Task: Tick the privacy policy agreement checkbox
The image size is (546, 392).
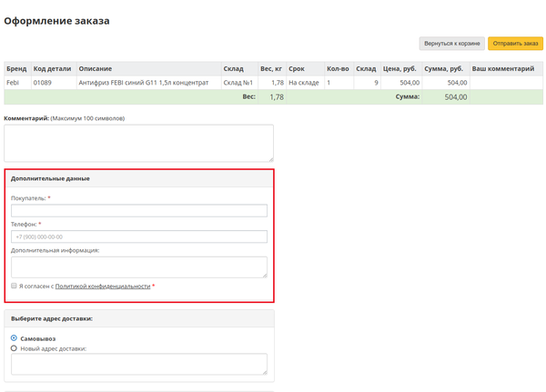Action: (x=15, y=286)
